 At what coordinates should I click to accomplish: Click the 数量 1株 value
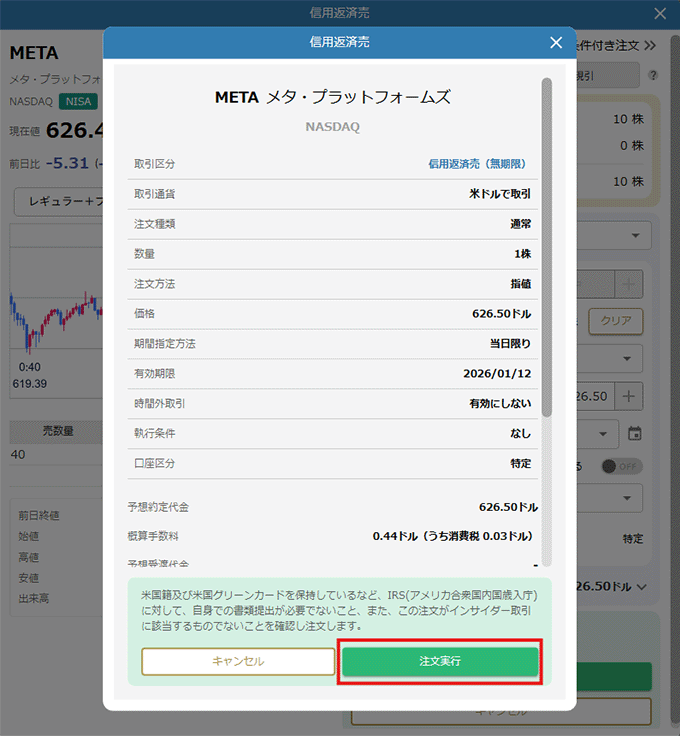pyautogui.click(x=522, y=254)
